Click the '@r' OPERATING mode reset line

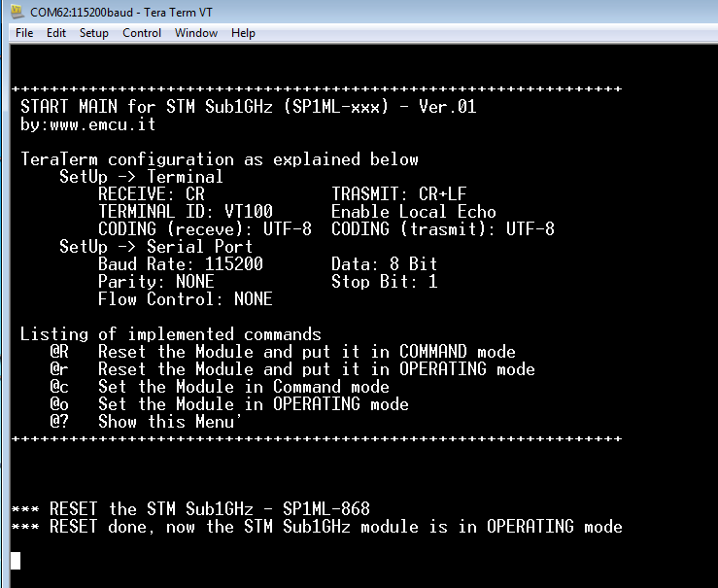tap(292, 369)
